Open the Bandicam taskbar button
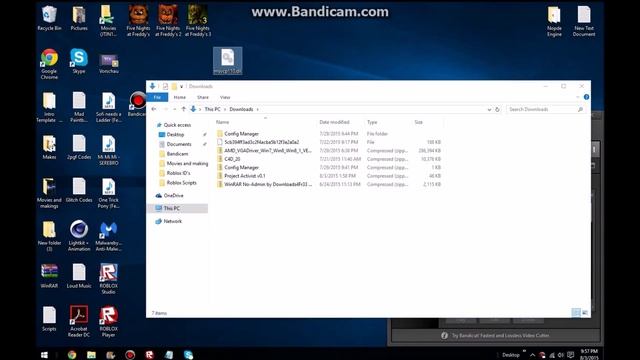The image size is (640, 360). coord(130,355)
